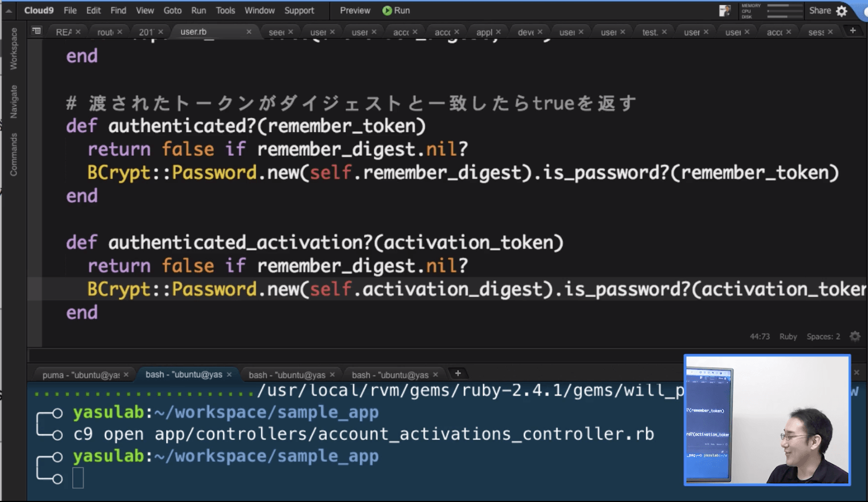Open the Edit menu
This screenshot has width=868, height=502.
pyautogui.click(x=94, y=10)
